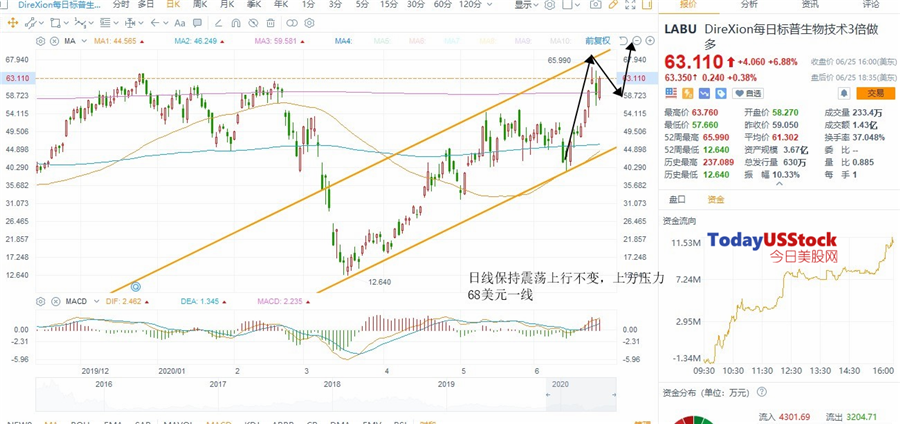
Task: Click the orange lightning bolt tag icon
Action: [688, 93]
